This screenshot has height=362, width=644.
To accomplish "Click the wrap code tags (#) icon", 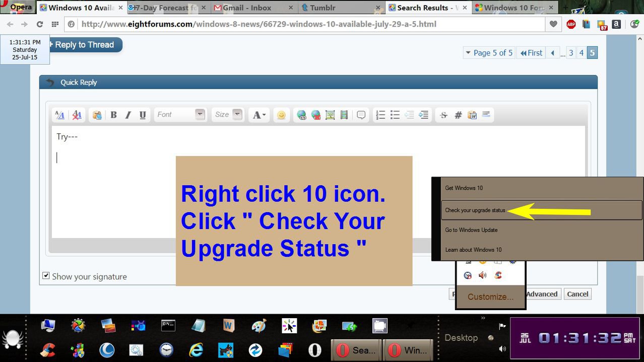I will (458, 115).
